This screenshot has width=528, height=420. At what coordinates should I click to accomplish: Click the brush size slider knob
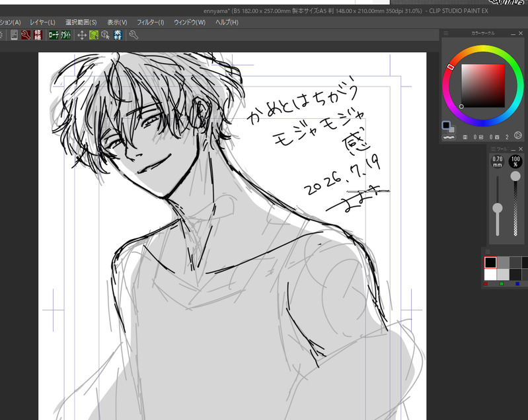[x=498, y=208]
